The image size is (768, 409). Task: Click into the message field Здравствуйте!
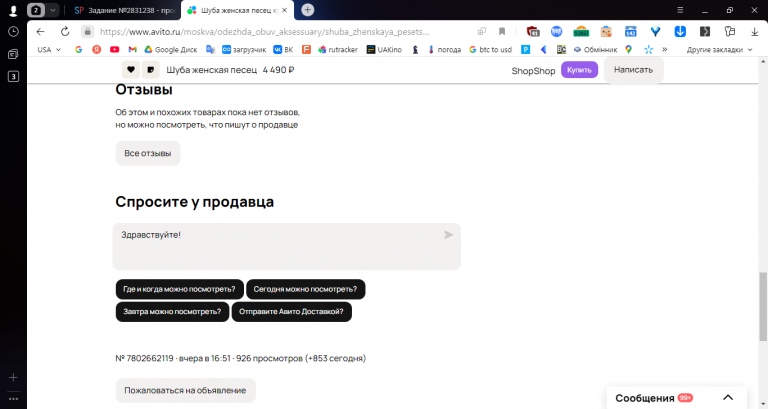[287, 246]
